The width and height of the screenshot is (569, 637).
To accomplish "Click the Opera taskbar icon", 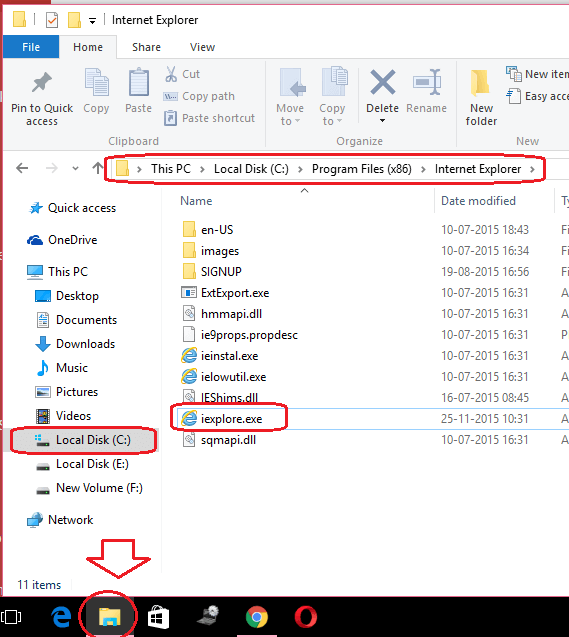I will point(306,617).
